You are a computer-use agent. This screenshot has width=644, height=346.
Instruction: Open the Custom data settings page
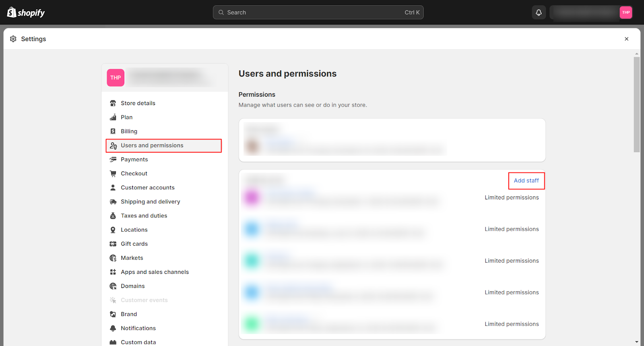click(x=164, y=342)
